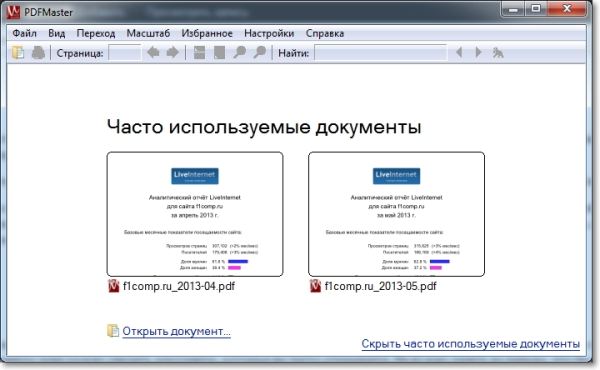
Task: Minimize the PDFMaster window
Action: (513, 9)
